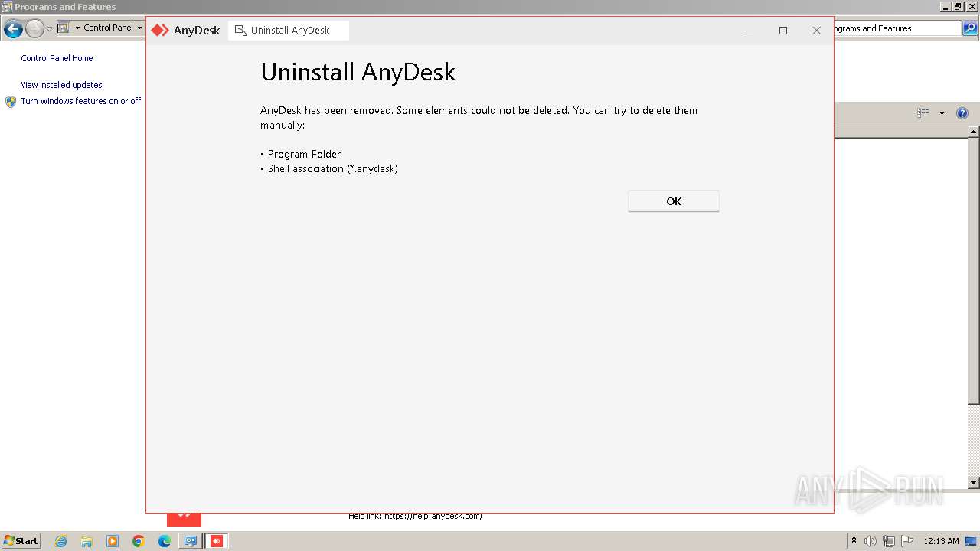This screenshot has height=551, width=980.
Task: Open Control Panel Home link
Action: click(x=57, y=58)
